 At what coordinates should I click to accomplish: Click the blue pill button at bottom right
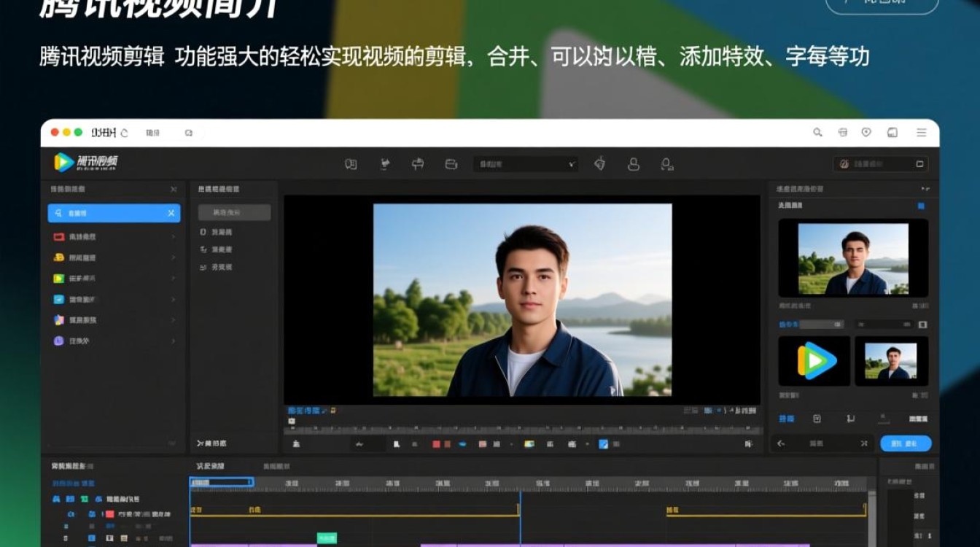906,443
